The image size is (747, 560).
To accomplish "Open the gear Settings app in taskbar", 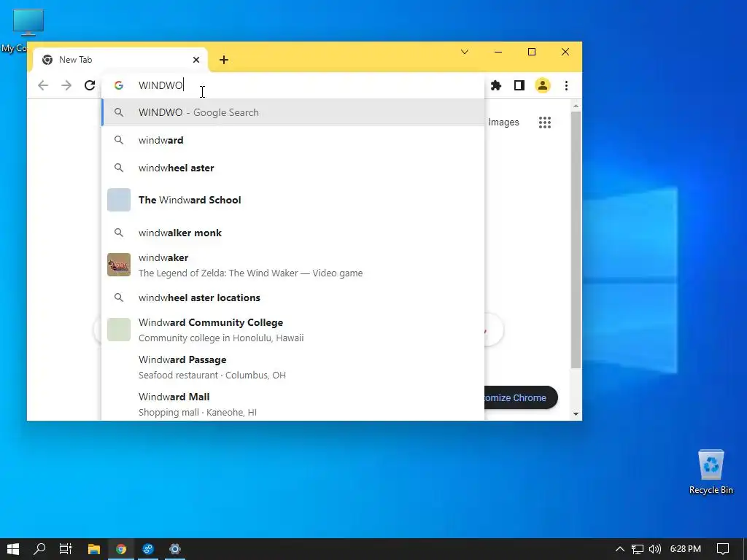I will click(x=175, y=549).
